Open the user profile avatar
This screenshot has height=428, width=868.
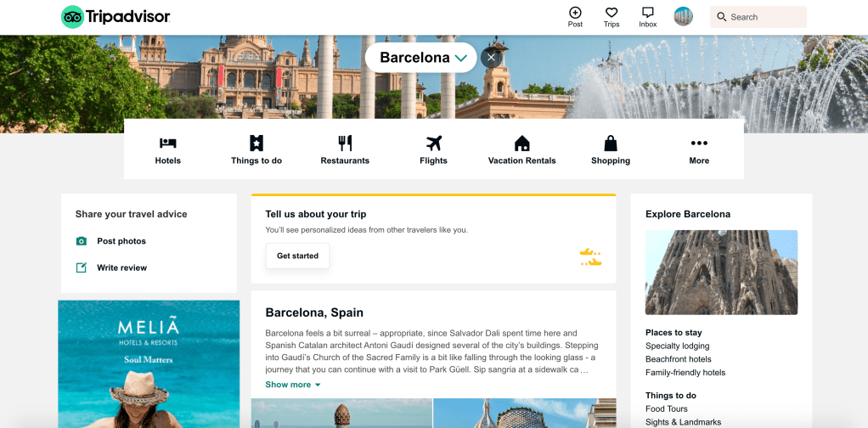(x=683, y=17)
